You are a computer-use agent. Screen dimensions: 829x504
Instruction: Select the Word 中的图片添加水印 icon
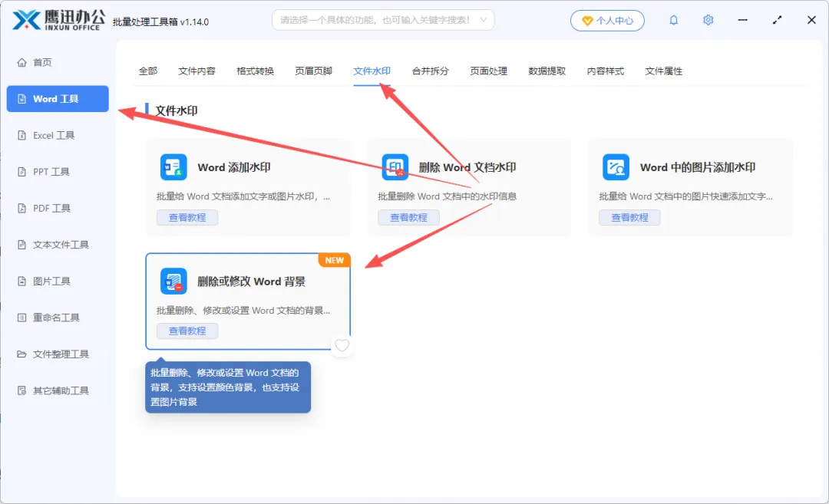click(x=616, y=167)
